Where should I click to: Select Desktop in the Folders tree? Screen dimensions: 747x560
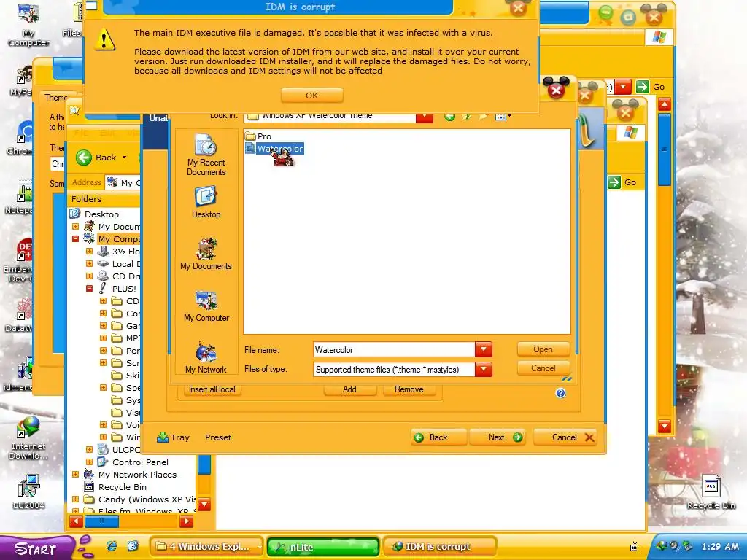coord(101,214)
